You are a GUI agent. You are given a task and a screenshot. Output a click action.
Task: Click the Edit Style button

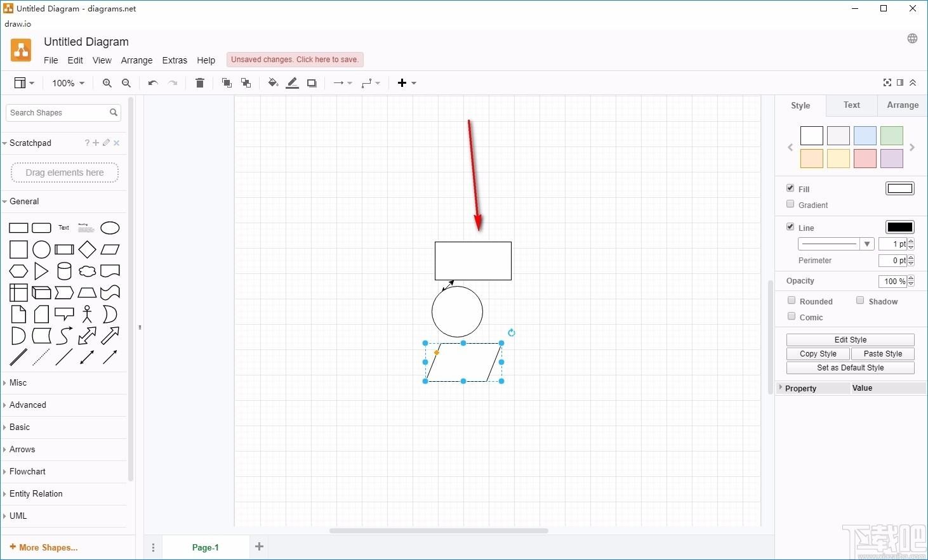851,340
